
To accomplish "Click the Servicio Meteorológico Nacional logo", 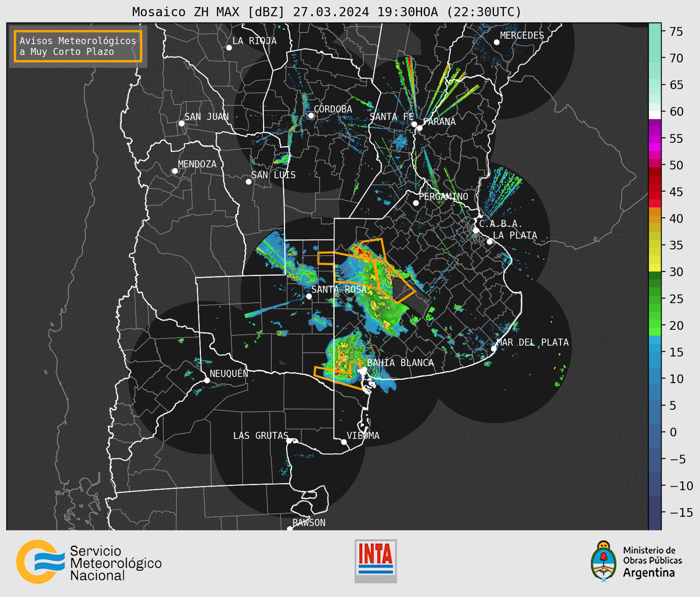I will click(x=89, y=562).
